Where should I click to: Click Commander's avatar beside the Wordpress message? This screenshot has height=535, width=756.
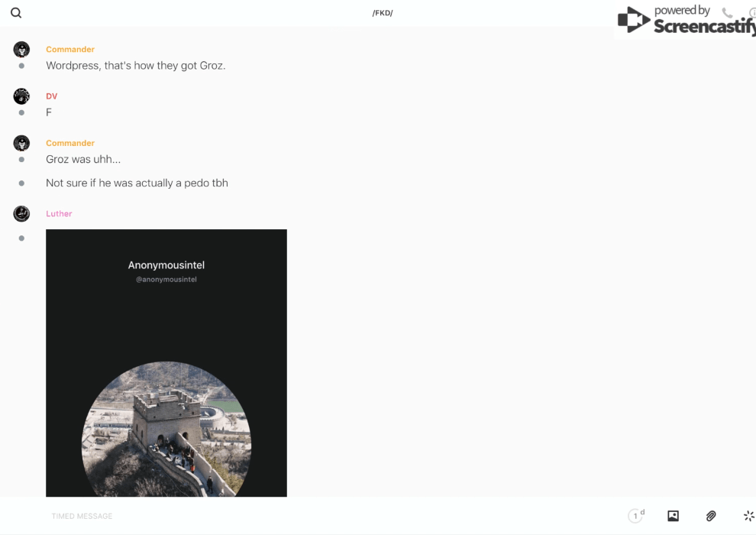(x=21, y=50)
